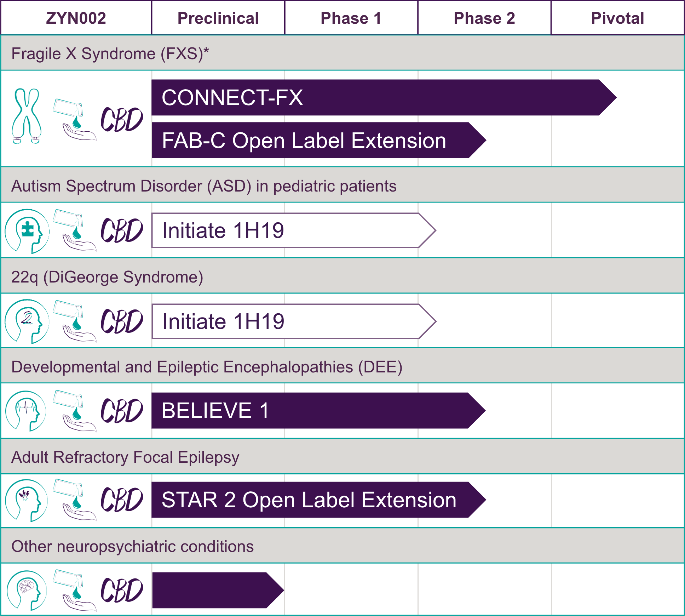Click the gel sachet hand icon in FXS row
Screen dimensions: 685x616
click(x=75, y=120)
